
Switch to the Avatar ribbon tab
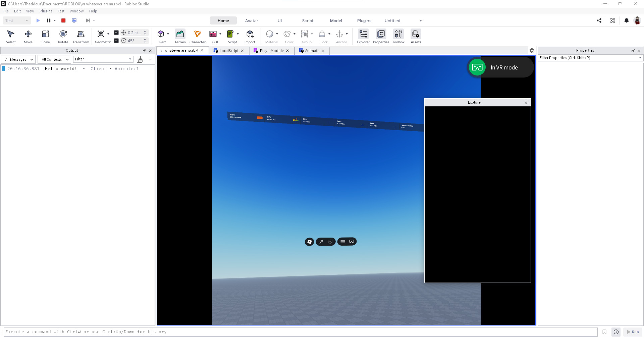[252, 20]
